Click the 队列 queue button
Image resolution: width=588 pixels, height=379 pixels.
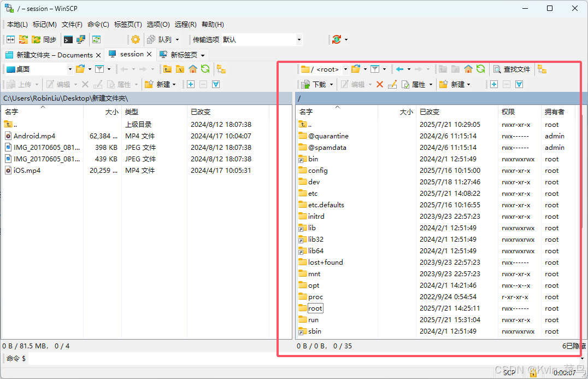click(x=160, y=39)
